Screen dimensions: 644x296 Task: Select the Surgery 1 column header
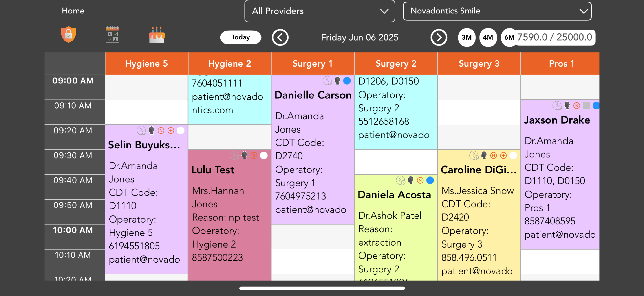pyautogui.click(x=313, y=64)
